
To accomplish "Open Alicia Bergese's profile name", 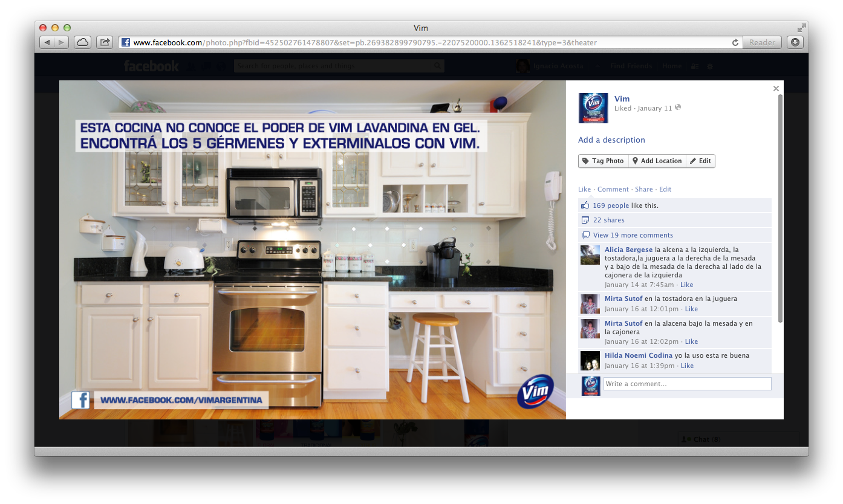I will [x=629, y=250].
